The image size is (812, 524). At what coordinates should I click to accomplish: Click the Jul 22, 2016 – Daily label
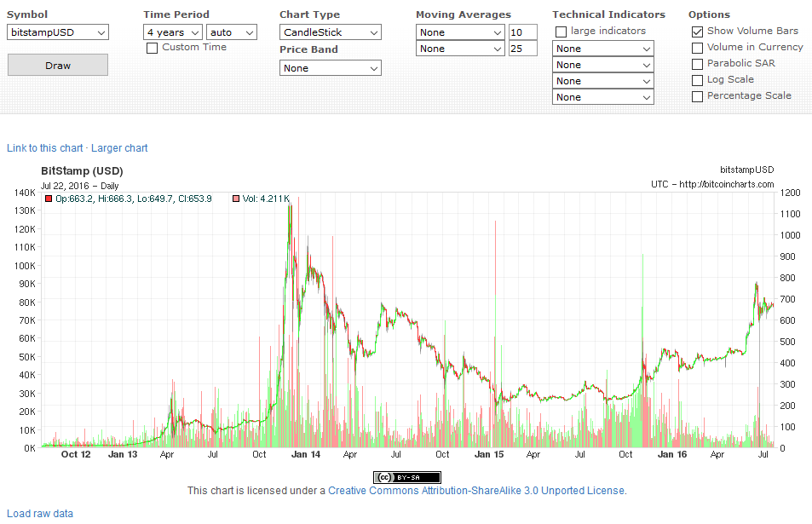tap(80, 186)
